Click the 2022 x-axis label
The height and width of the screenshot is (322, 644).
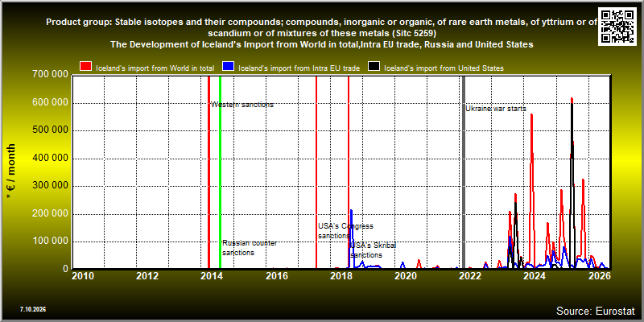470,275
